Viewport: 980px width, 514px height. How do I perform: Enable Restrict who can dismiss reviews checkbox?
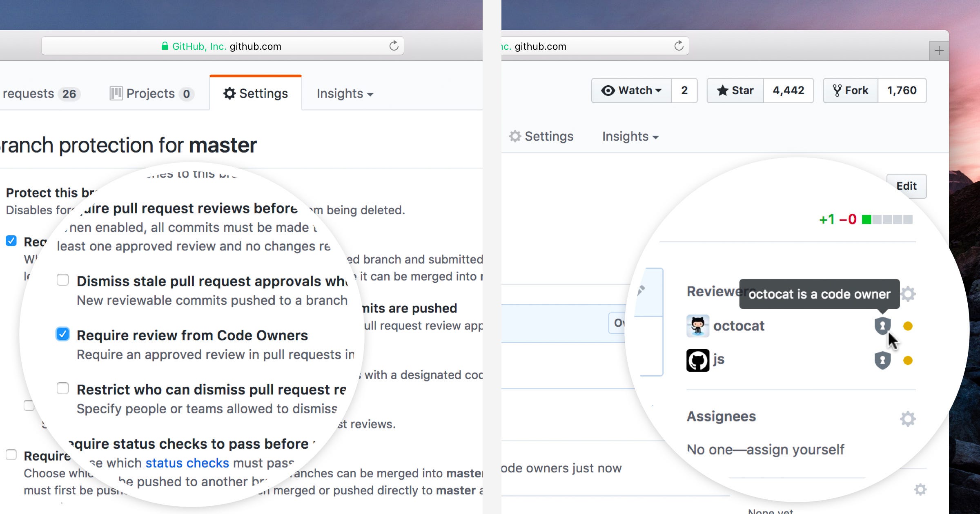tap(62, 388)
